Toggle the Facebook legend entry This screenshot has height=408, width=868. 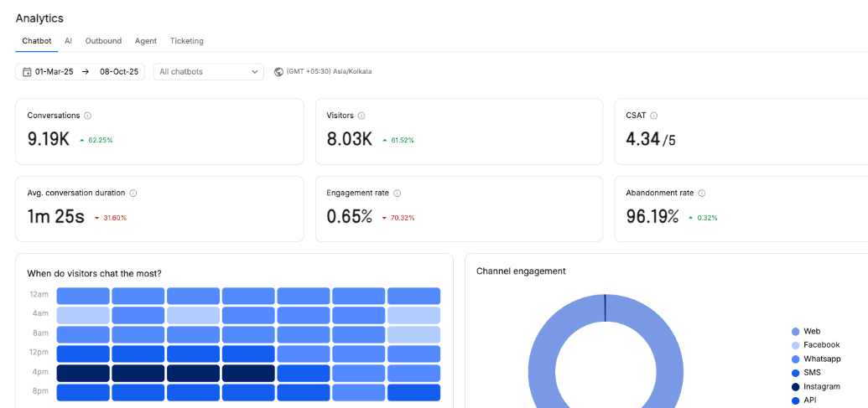(x=816, y=345)
